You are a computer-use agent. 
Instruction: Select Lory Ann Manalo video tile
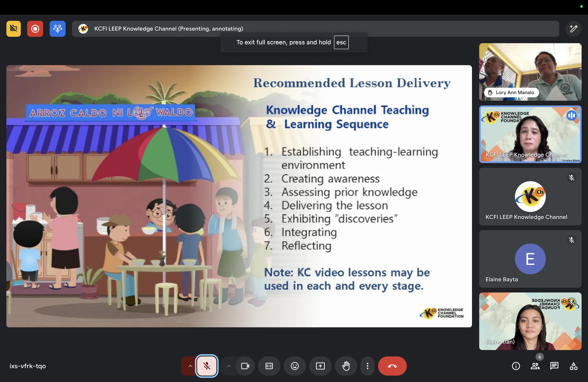click(530, 72)
